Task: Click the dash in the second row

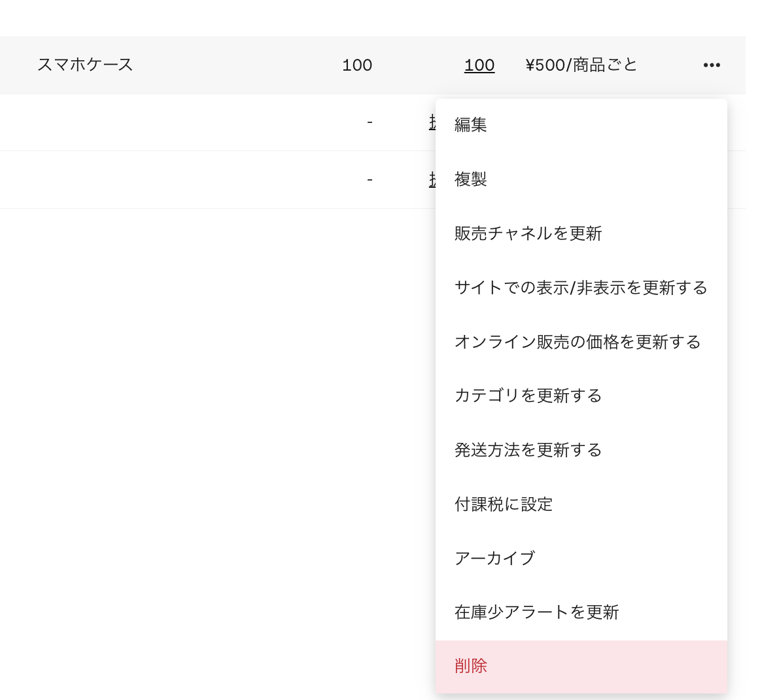Action: coord(370,122)
